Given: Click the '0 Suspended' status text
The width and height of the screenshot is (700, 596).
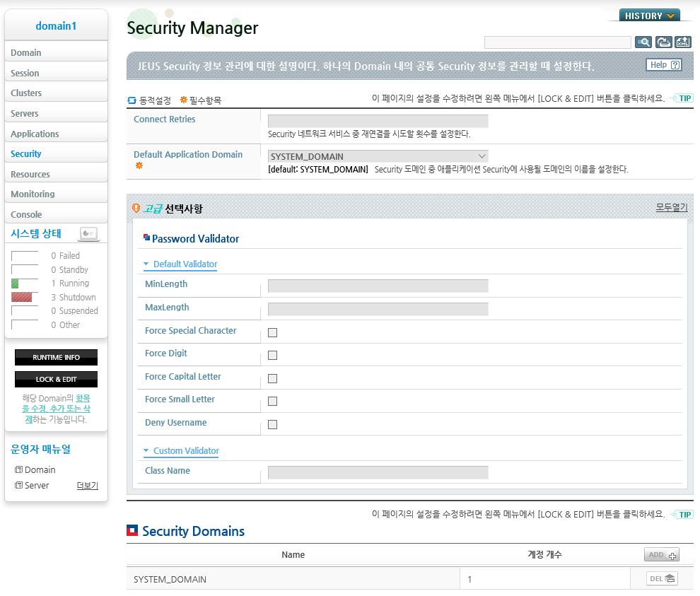Looking at the screenshot, I should [x=74, y=310].
